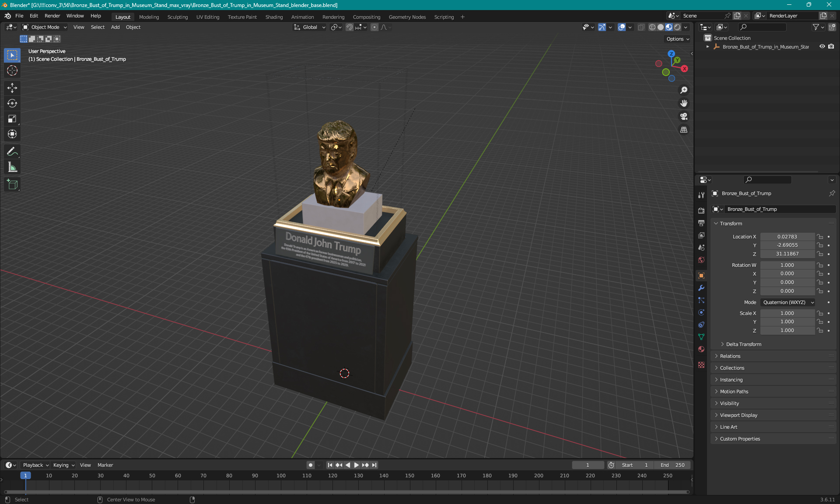Open timeline Playback menu
Viewport: 840px width, 504px height.
pos(35,465)
